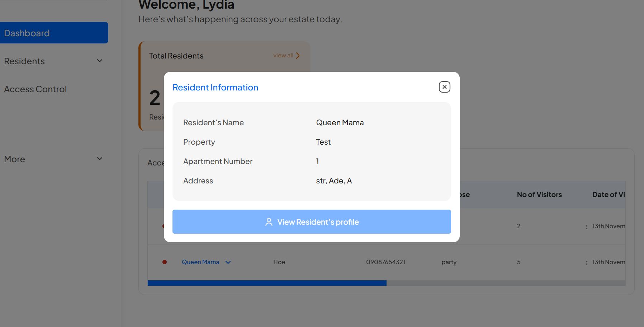Click the blue horizontal scrollbar below the table
Viewport: 644px width, 327px height.
(x=267, y=283)
